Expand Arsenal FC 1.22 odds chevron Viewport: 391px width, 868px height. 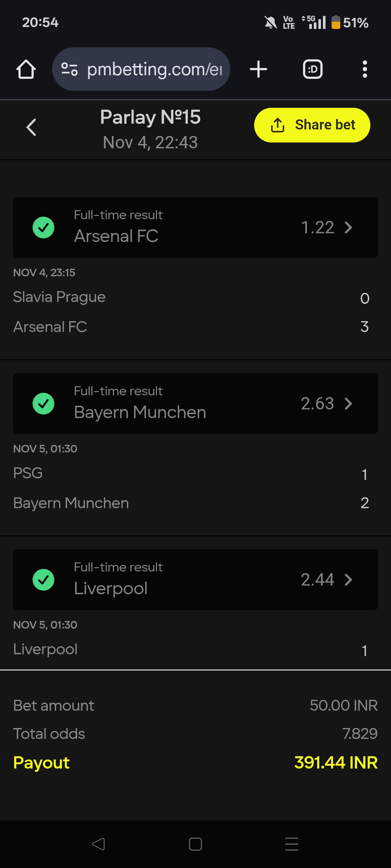pyautogui.click(x=348, y=227)
